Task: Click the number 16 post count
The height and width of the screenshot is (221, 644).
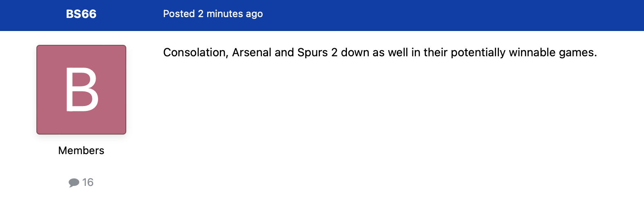Action: [x=88, y=182]
